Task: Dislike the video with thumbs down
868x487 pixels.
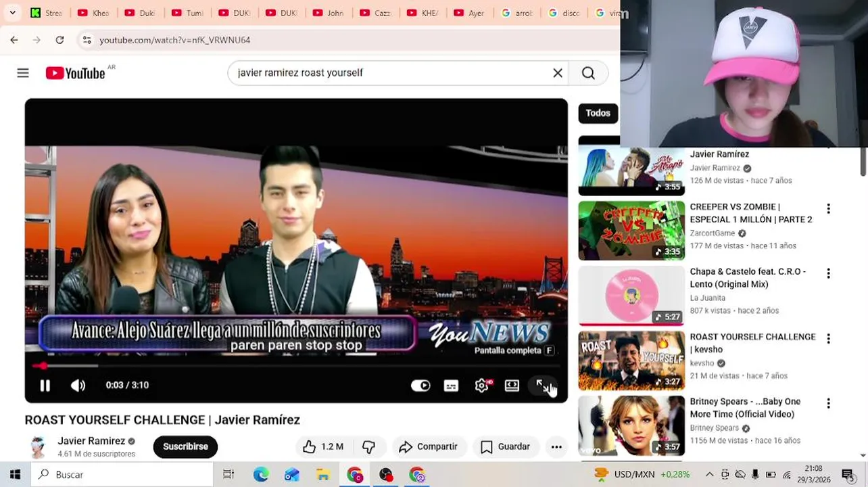Action: point(368,446)
